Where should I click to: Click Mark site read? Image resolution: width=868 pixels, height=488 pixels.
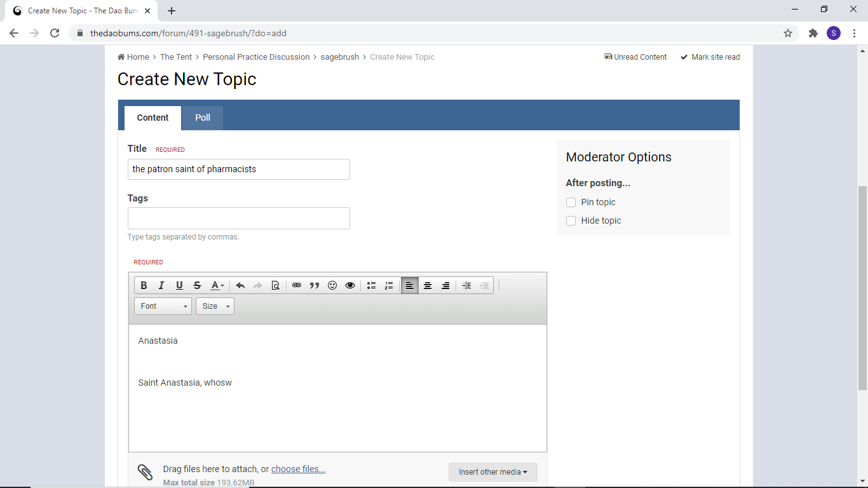pyautogui.click(x=710, y=57)
